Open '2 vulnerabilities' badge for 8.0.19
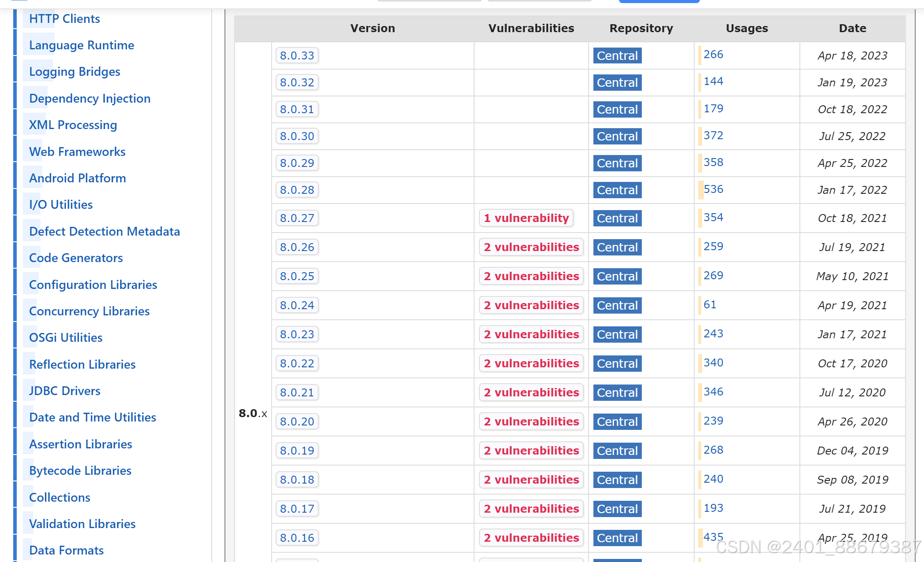924x562 pixels. point(531,451)
